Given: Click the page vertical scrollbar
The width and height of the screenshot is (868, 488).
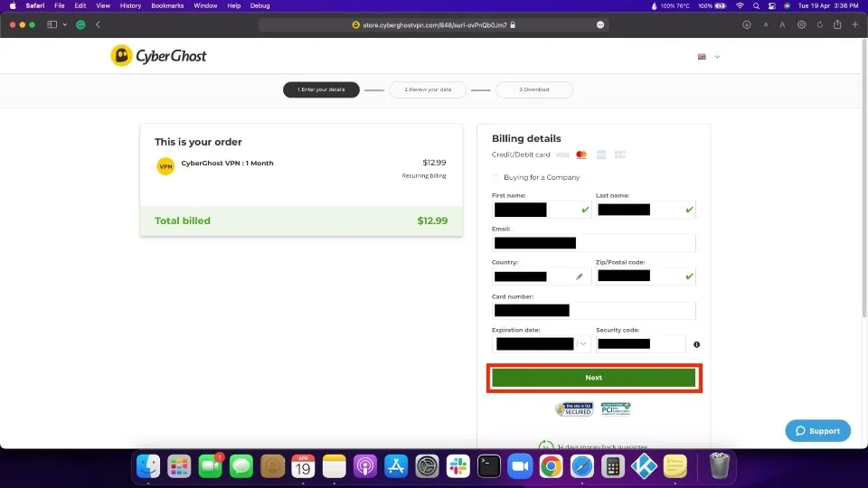Looking at the screenshot, I should (864, 178).
